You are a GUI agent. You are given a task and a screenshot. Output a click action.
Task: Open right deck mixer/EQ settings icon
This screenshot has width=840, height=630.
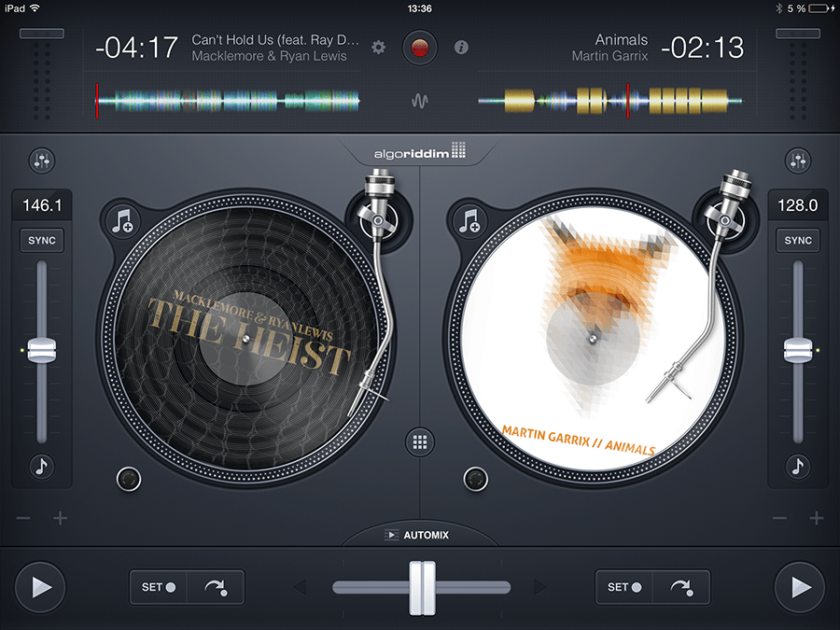tap(798, 161)
